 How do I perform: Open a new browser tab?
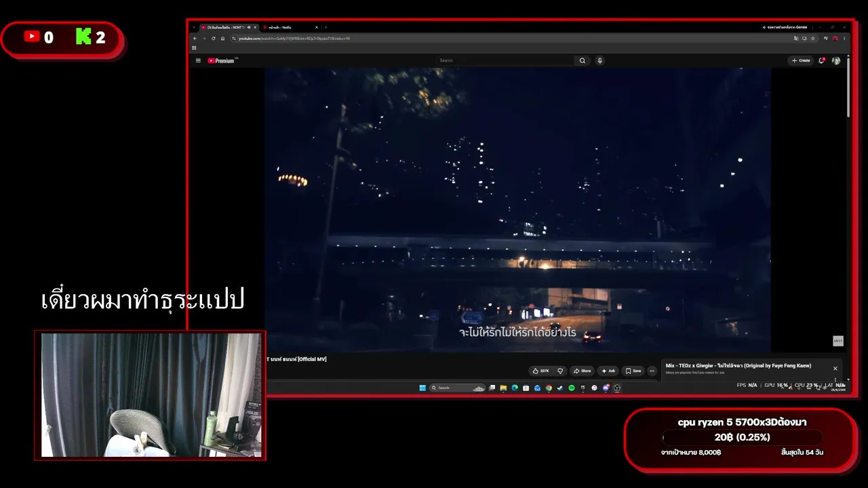tap(325, 27)
